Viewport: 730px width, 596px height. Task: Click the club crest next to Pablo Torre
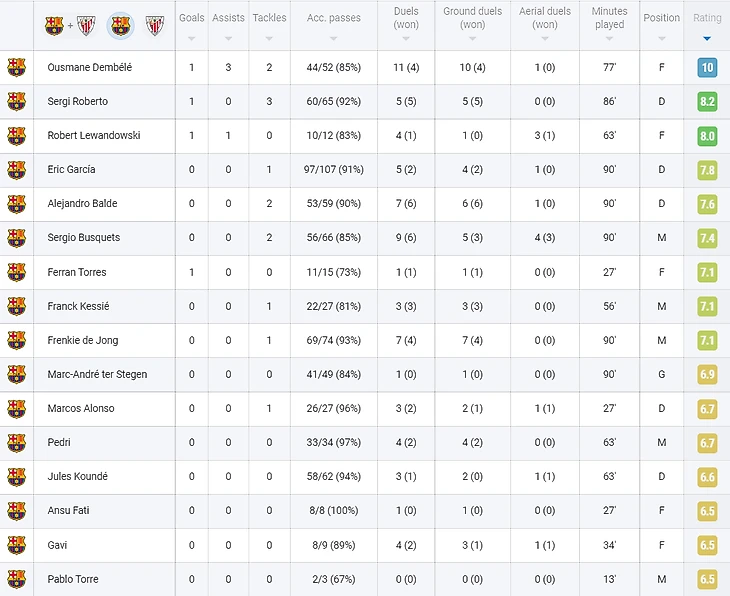(16, 579)
